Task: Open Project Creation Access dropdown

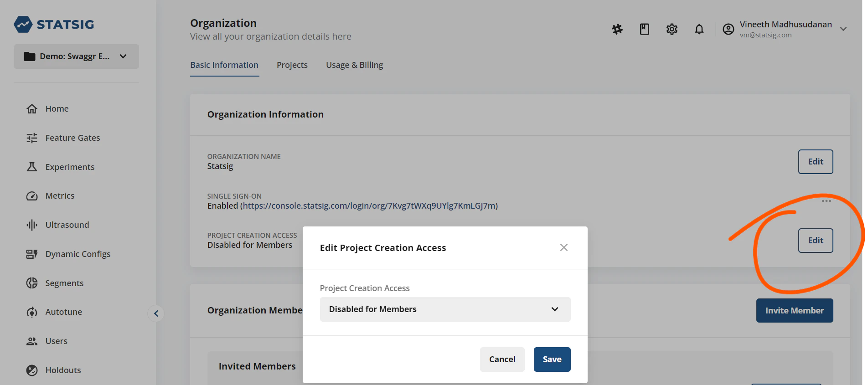Action: pyautogui.click(x=445, y=309)
